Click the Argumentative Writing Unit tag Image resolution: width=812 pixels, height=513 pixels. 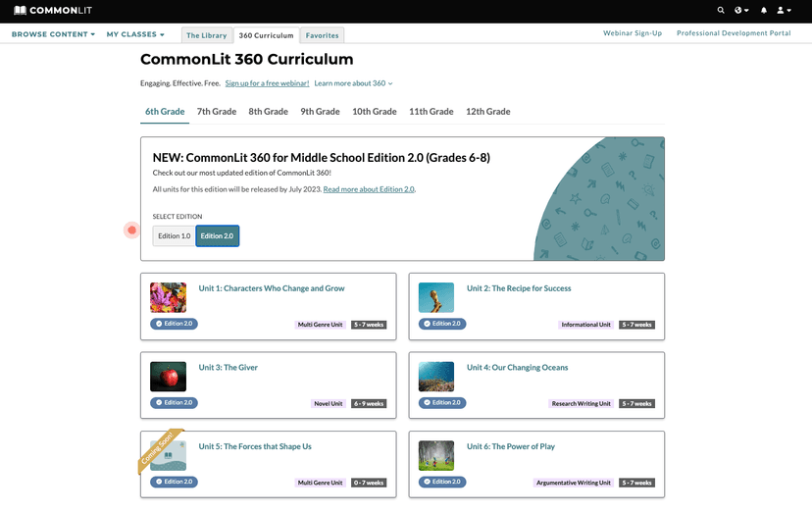click(574, 483)
